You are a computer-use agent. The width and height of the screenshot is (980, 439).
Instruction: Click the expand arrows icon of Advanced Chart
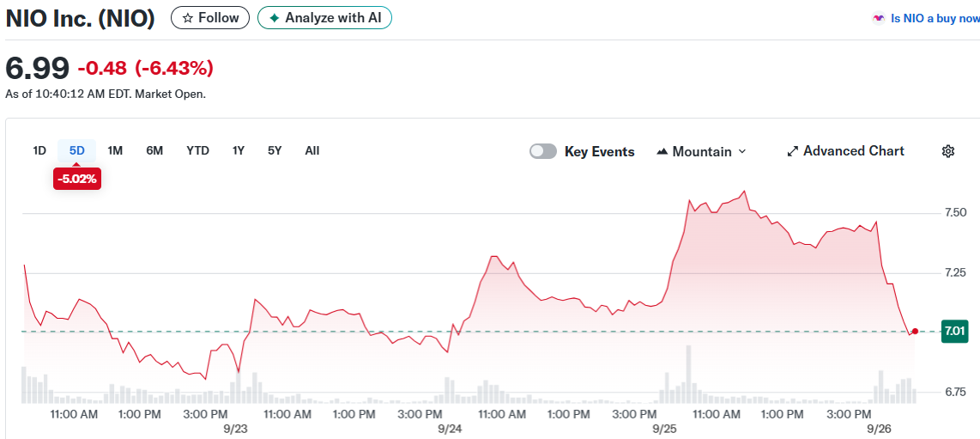pyautogui.click(x=793, y=151)
